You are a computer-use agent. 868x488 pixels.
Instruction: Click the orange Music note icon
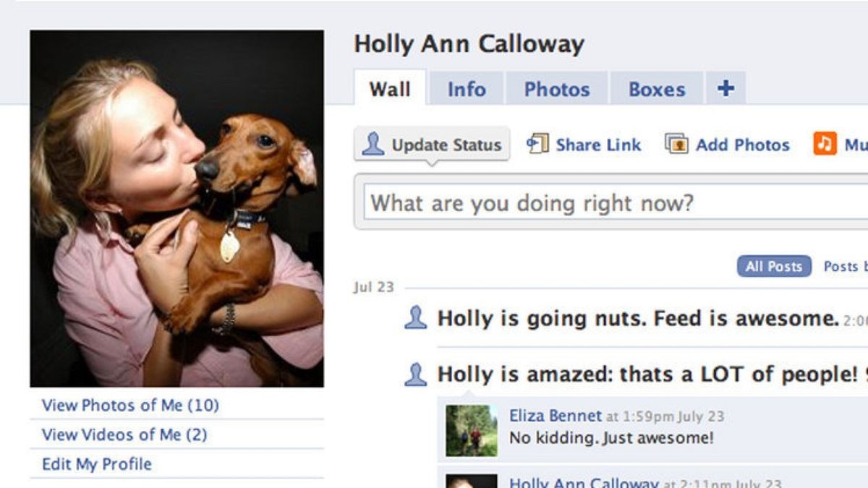[825, 143]
